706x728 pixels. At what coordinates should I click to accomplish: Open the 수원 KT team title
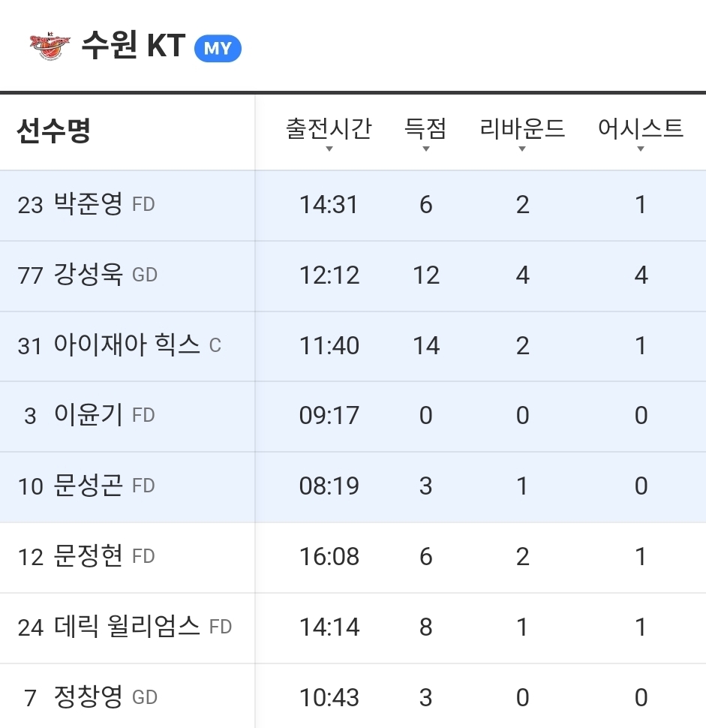(134, 45)
